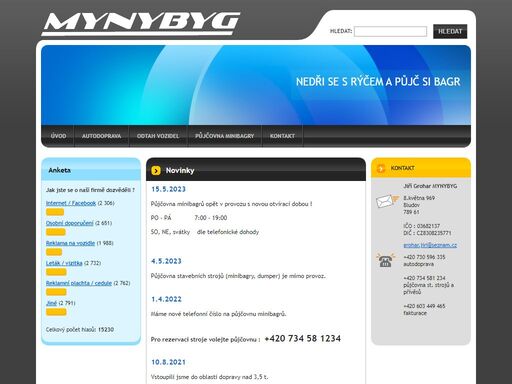Vote for Reklamní plachta / cedule option

click(79, 283)
